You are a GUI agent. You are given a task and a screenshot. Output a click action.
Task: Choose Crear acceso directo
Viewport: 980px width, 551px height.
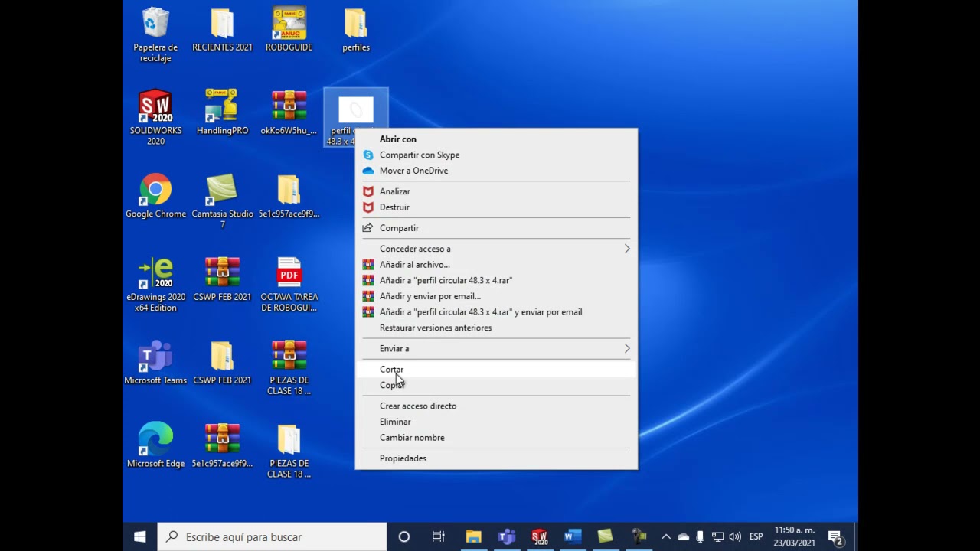496,406
